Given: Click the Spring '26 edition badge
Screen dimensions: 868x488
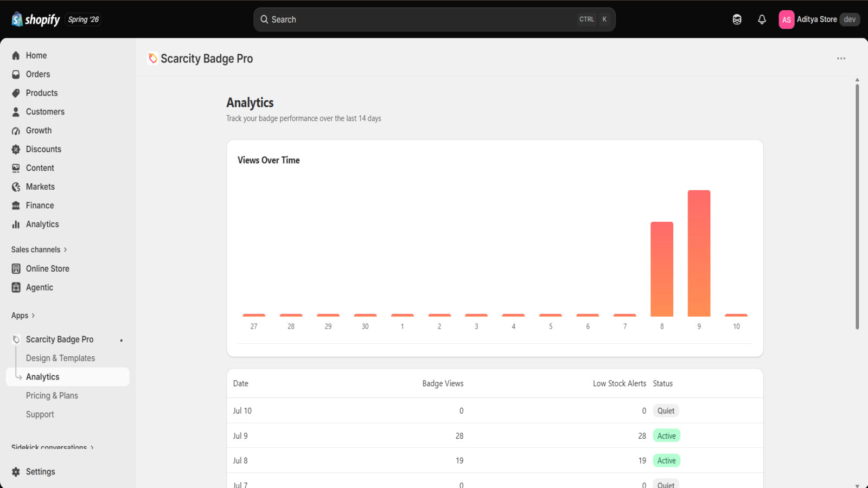Looking at the screenshot, I should [84, 20].
